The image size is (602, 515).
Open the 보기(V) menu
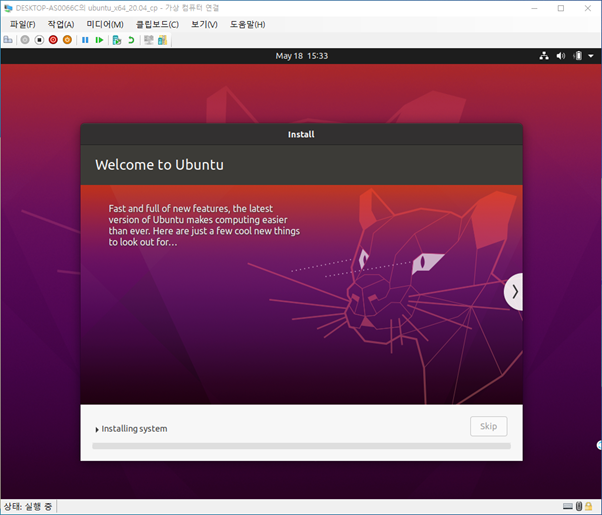pyautogui.click(x=204, y=25)
